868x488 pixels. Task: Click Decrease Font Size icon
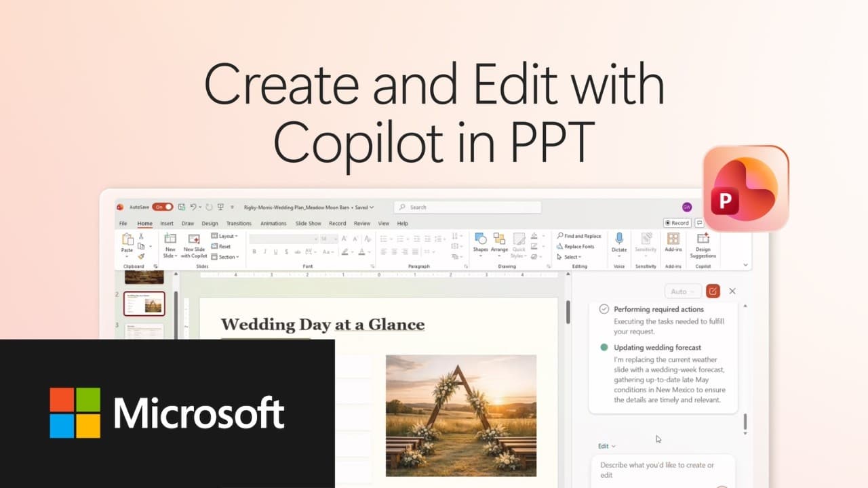355,239
